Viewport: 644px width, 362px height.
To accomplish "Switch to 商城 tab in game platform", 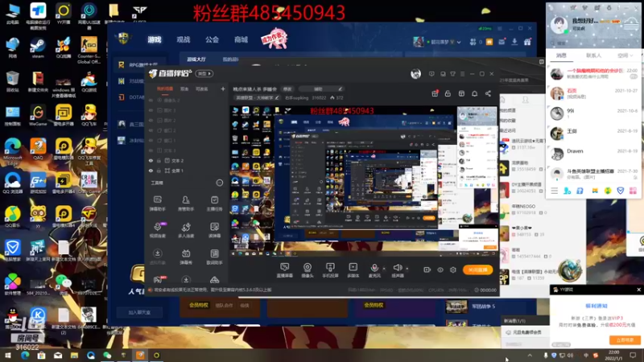I will [x=241, y=39].
